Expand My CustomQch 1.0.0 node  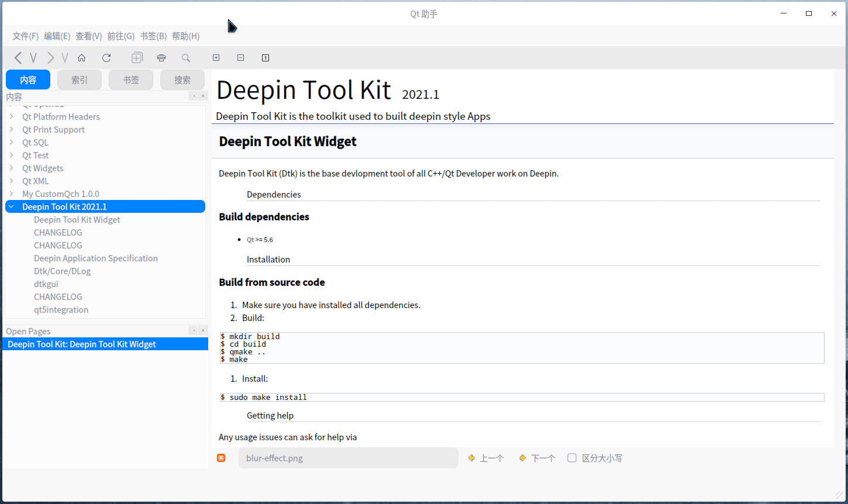click(x=12, y=194)
